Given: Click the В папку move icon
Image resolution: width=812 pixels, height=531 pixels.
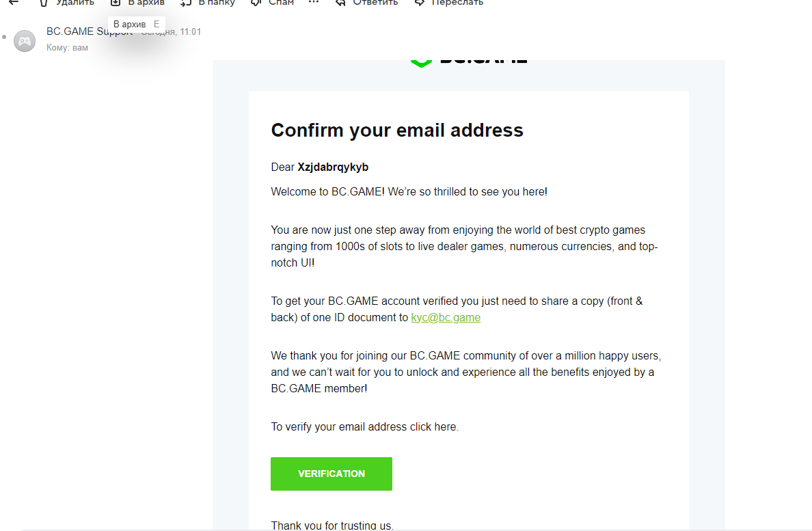Looking at the screenshot, I should [186, 3].
